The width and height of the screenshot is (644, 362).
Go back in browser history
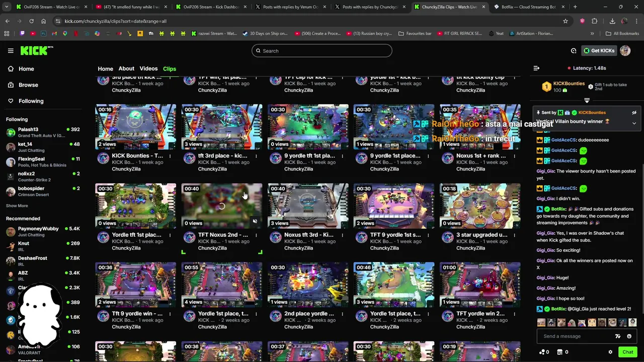coord(8,21)
